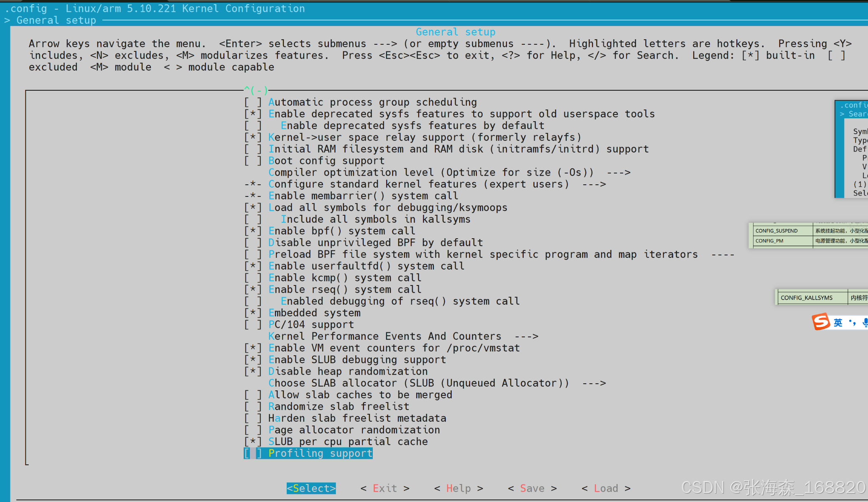The height and width of the screenshot is (502, 868).
Task: Click the Save button
Action: pos(532,488)
